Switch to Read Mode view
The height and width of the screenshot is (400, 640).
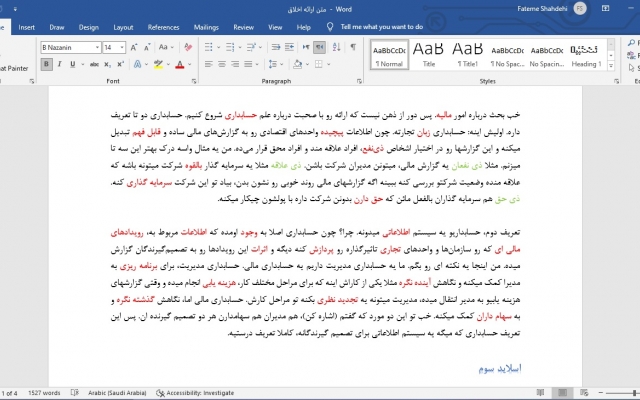[540, 393]
